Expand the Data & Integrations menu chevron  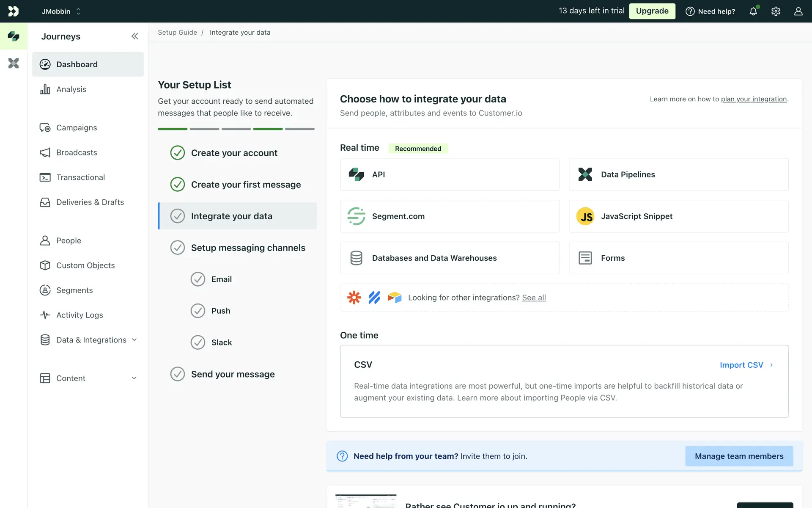click(x=134, y=340)
